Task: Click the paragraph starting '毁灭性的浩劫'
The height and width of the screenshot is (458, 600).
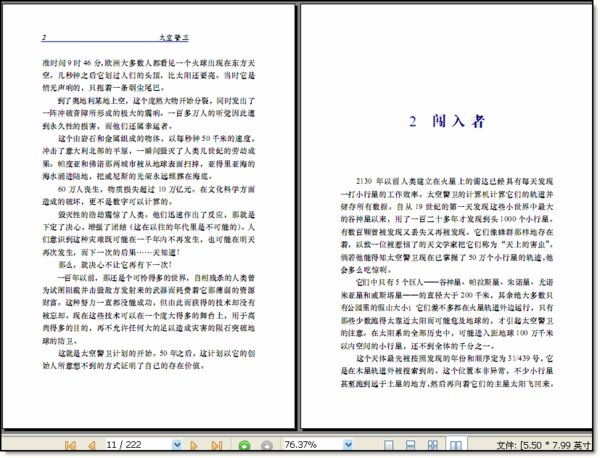Action: point(148,233)
